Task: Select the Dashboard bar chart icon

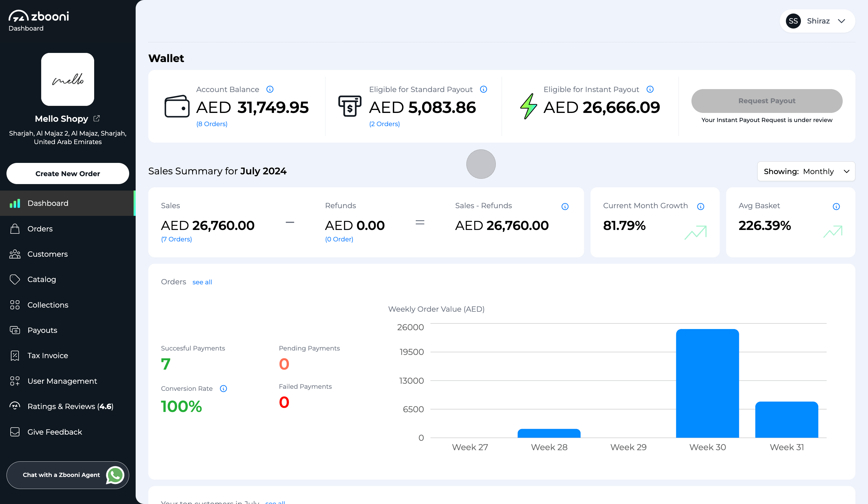Action: point(15,203)
